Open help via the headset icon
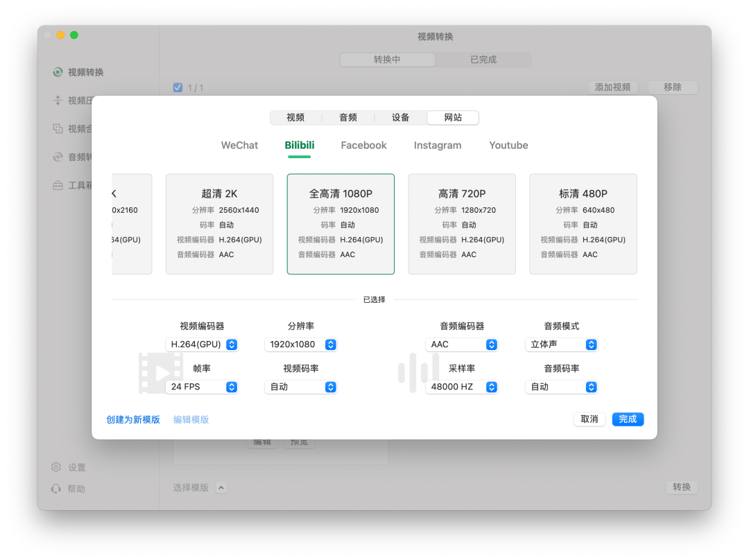749x560 pixels. [56, 489]
